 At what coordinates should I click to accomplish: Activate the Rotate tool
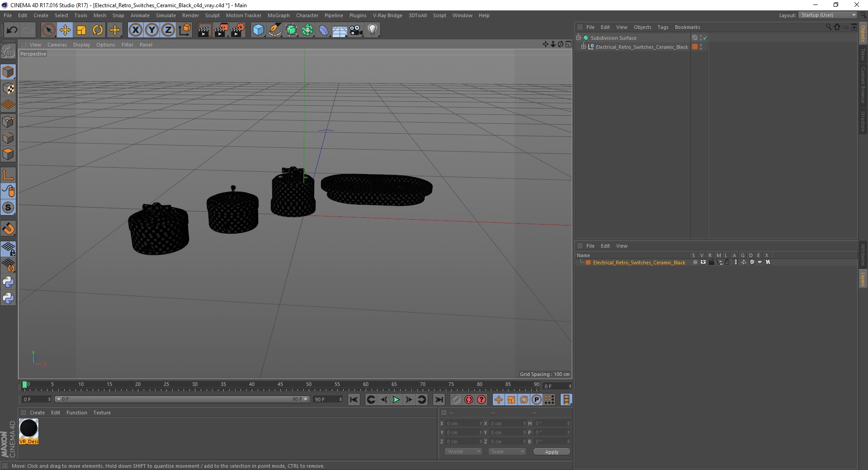tap(98, 30)
